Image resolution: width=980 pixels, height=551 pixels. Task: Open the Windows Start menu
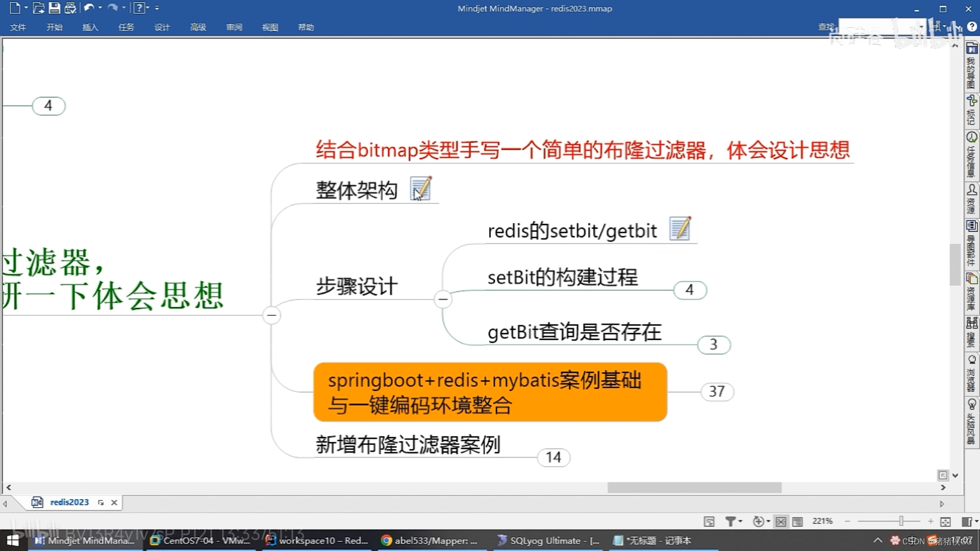[13, 540]
